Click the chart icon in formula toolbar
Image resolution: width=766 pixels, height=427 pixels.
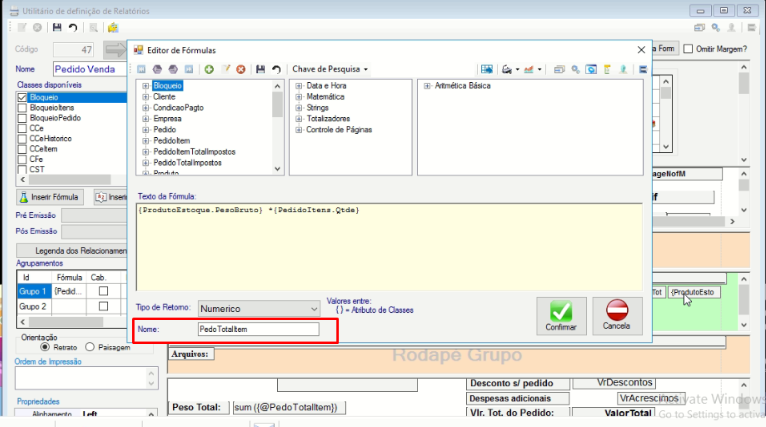(x=529, y=69)
